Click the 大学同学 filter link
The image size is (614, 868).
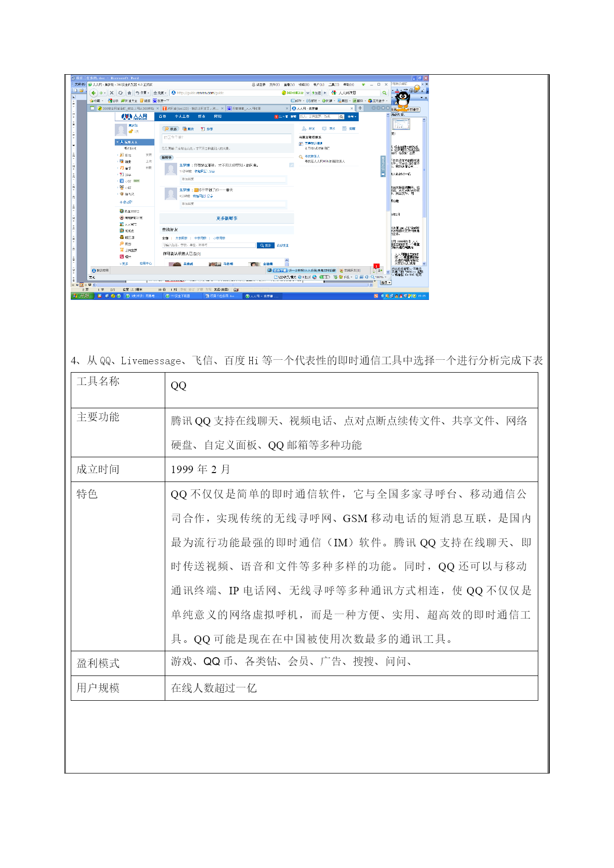tap(182, 238)
